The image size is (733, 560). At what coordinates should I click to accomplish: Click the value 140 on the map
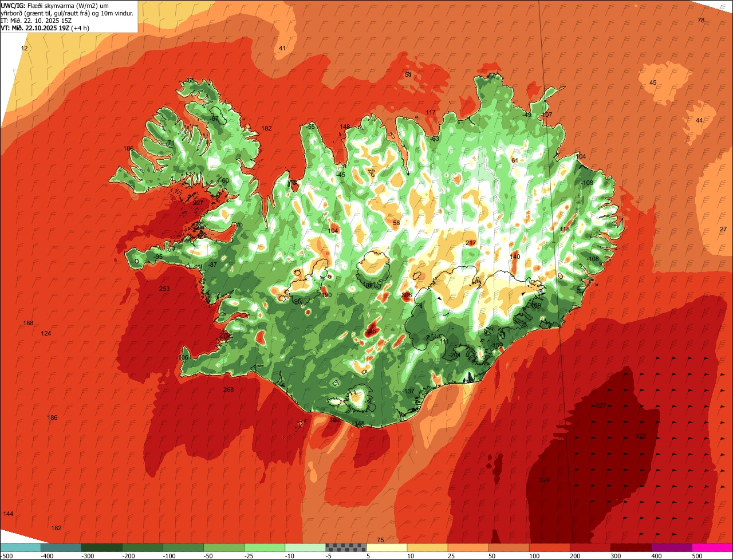pos(515,257)
